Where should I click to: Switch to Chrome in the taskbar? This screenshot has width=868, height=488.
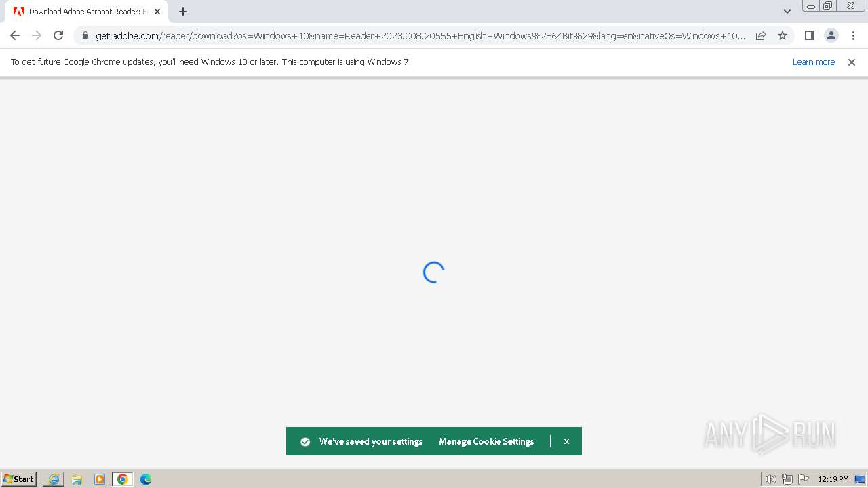(x=123, y=479)
